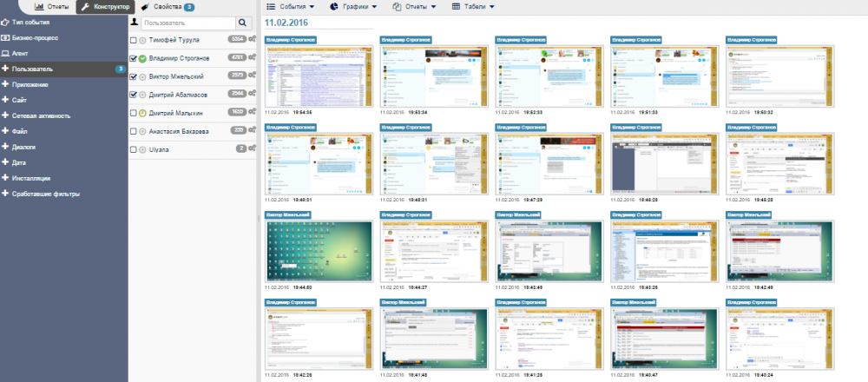Focus the Пользователь search input field

188,23
